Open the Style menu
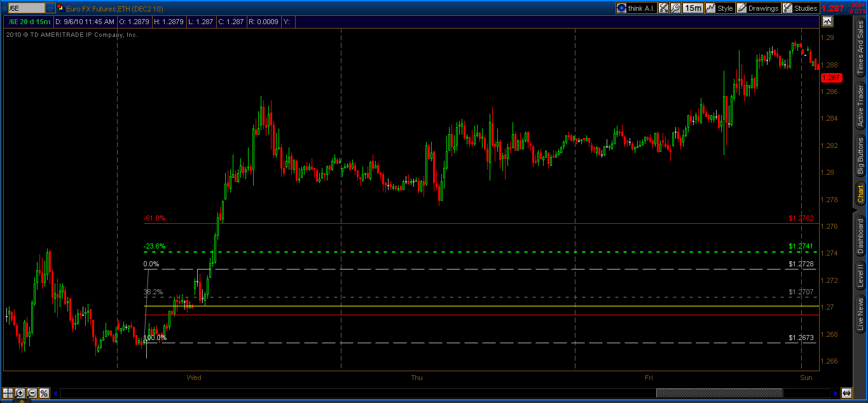The width and height of the screenshot is (868, 403). (x=720, y=8)
